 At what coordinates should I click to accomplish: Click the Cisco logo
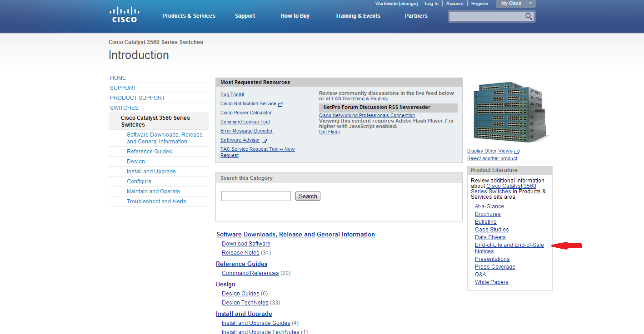click(125, 15)
